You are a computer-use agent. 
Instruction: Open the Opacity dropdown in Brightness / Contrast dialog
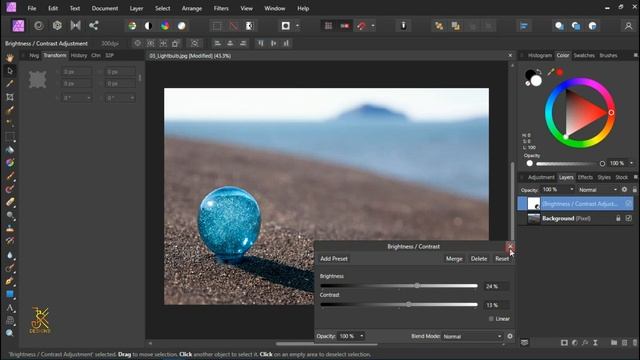pyautogui.click(x=362, y=336)
